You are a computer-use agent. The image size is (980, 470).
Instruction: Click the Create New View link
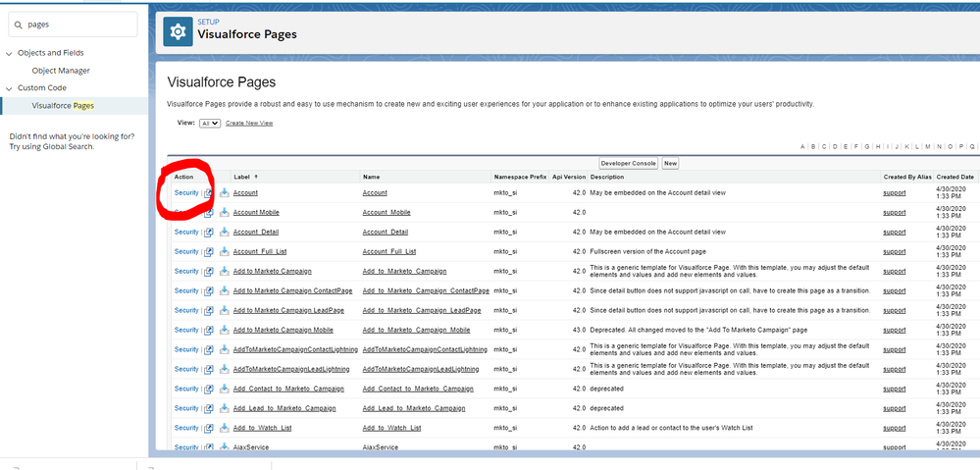(x=249, y=124)
